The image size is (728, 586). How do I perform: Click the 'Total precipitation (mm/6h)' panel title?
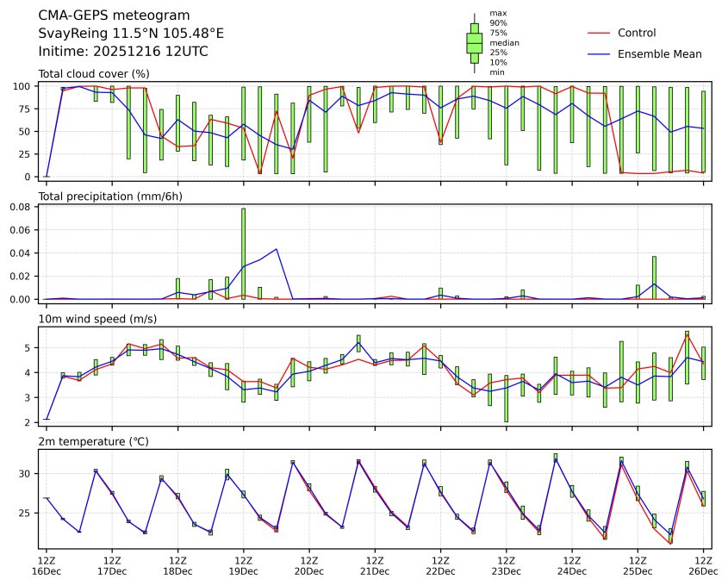[x=109, y=196]
